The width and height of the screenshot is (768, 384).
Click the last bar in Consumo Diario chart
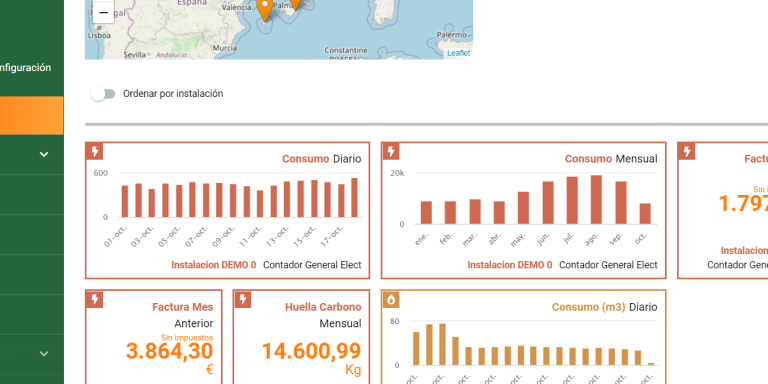[x=354, y=197]
